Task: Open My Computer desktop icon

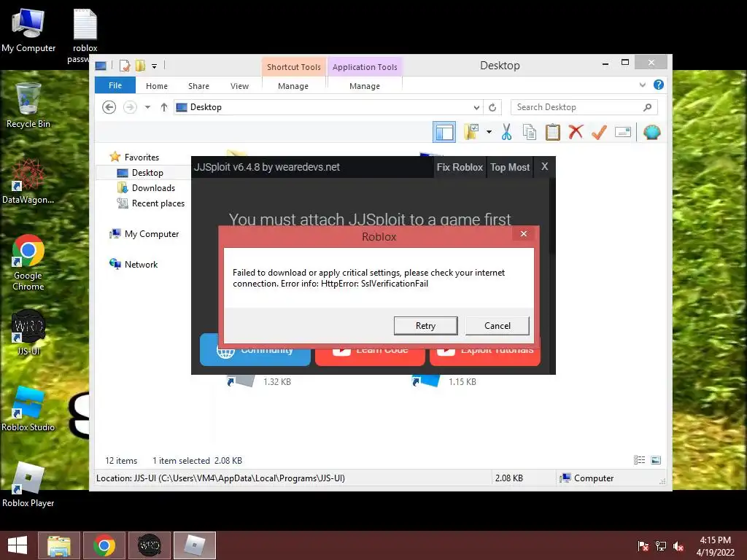Action: tap(28, 31)
